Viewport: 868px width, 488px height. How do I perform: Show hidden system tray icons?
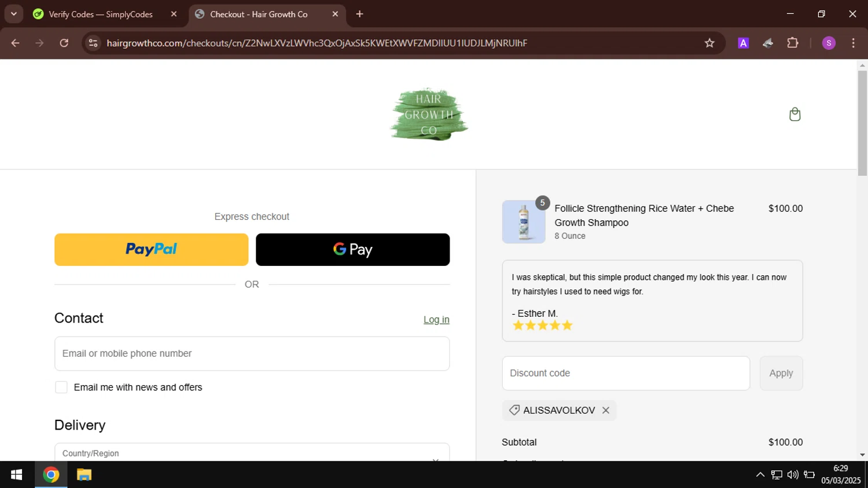coord(760,475)
